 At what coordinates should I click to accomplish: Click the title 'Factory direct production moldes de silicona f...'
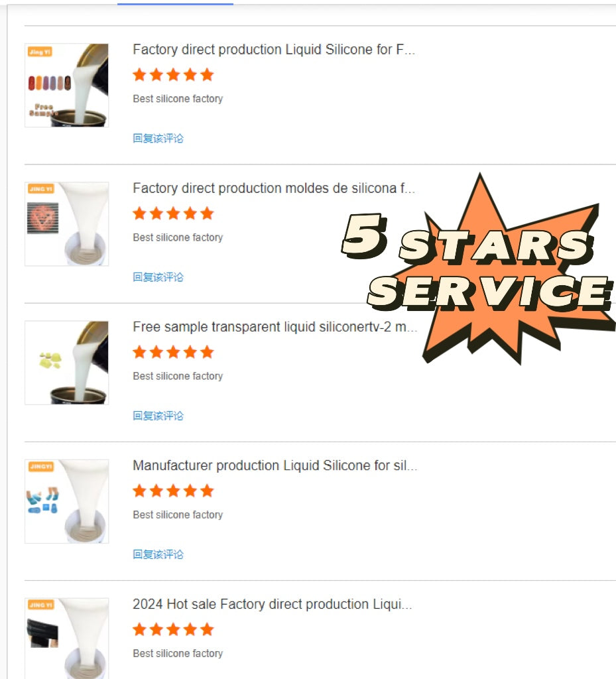[274, 188]
